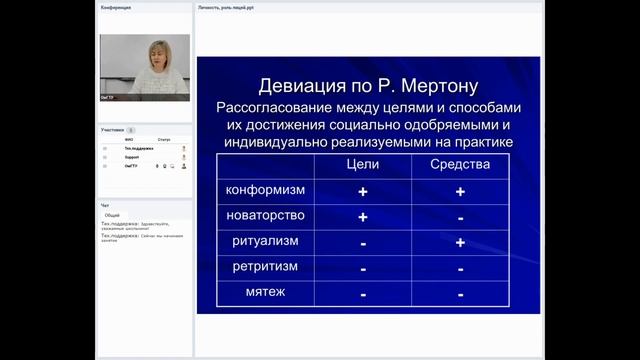Screen dimensions: 640x360
Task: Click the Средства plus sign for ритуализм
Action: click(x=460, y=242)
